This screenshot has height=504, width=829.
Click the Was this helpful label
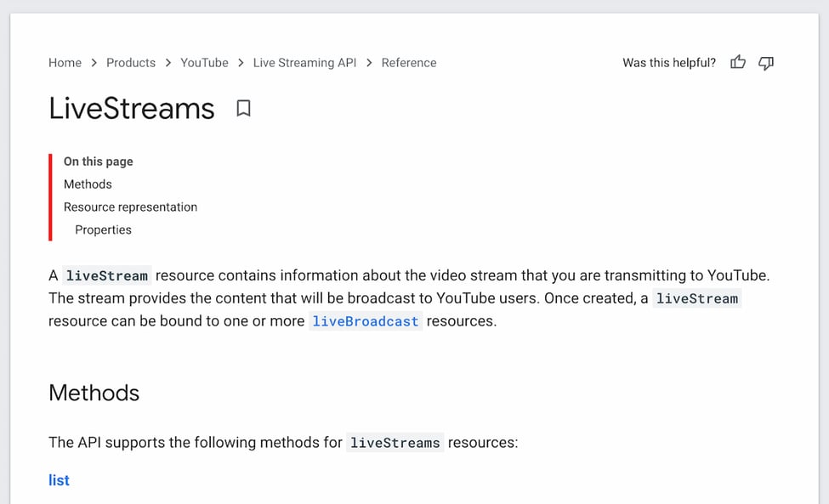(668, 62)
